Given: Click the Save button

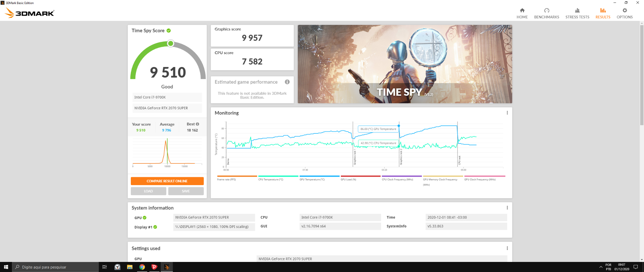Looking at the screenshot, I should tap(186, 191).
